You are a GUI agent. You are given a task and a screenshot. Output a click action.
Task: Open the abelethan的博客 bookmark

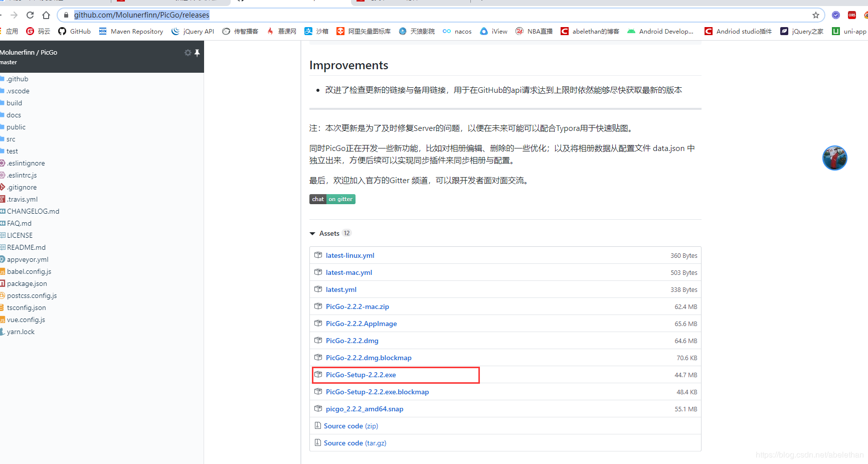(x=590, y=31)
